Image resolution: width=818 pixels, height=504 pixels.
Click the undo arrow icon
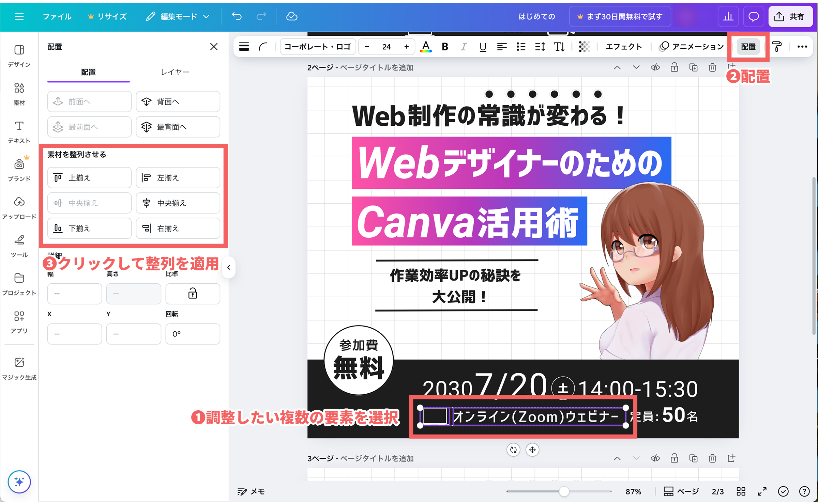[x=237, y=16]
